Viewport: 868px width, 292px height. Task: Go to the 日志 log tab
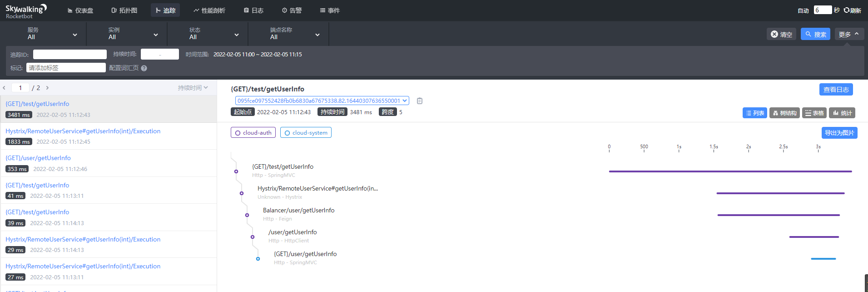pos(253,10)
